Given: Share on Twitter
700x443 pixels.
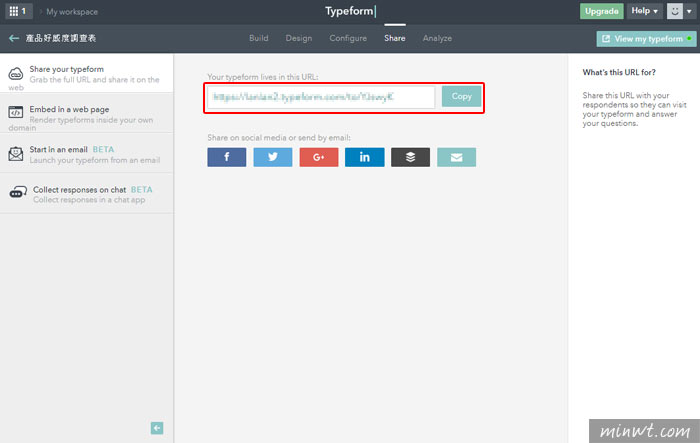Looking at the screenshot, I should pyautogui.click(x=273, y=157).
